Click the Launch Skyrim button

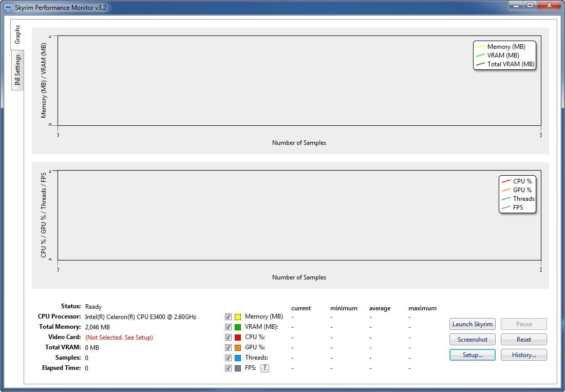tap(472, 324)
